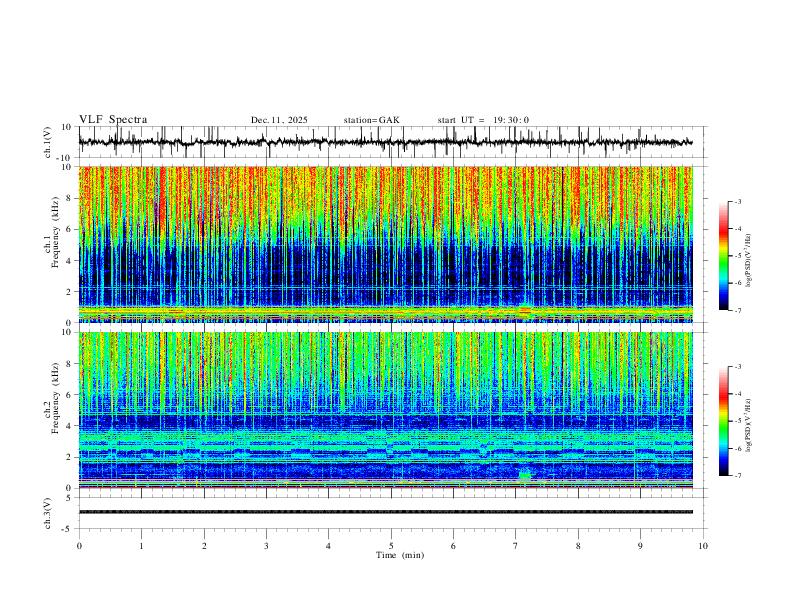
Task: Select the "start UT = 19:30:0" text
Action: point(483,120)
